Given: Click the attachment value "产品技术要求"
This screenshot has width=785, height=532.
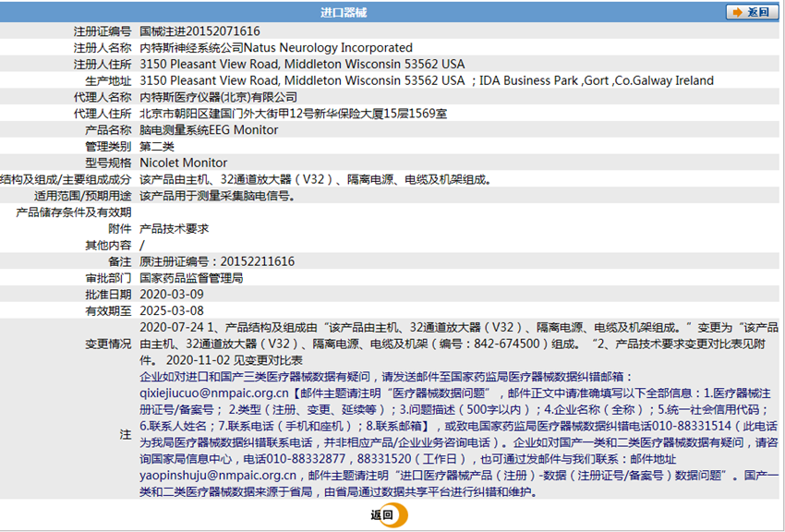Looking at the screenshot, I should tap(175, 229).
